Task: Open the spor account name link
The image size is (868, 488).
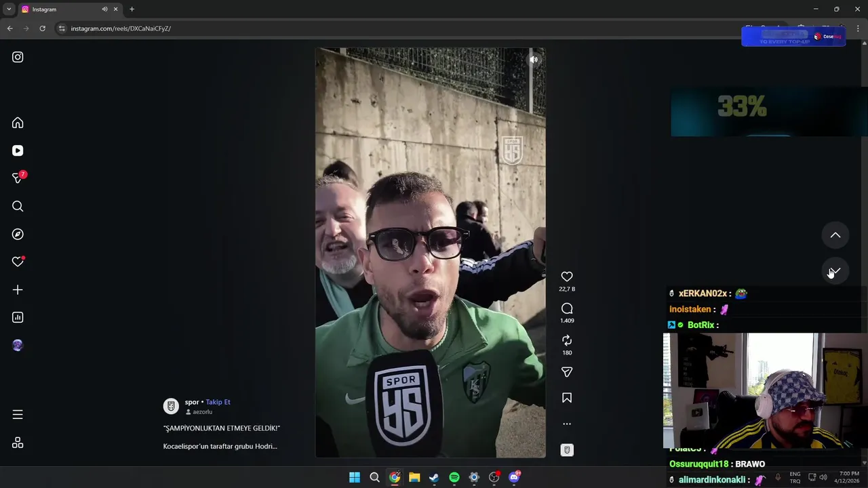Action: click(x=192, y=402)
